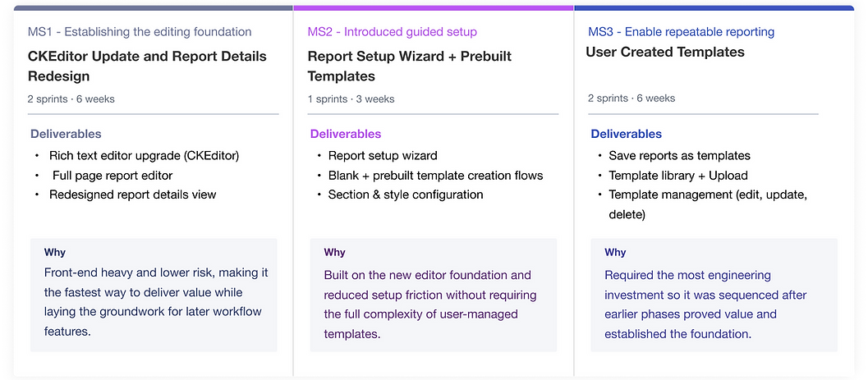Open the User Created Templates title

pyautogui.click(x=665, y=53)
